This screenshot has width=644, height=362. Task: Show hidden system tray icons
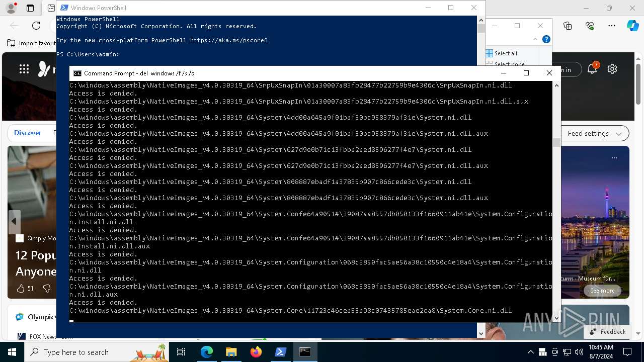click(530, 352)
